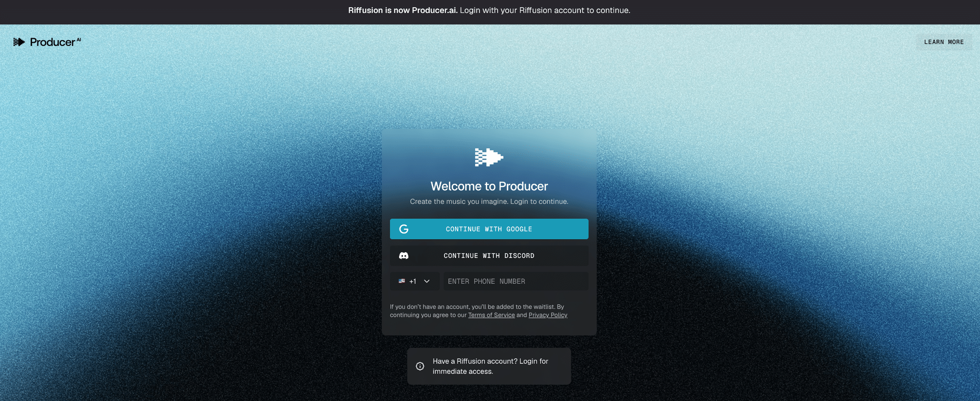Viewport: 980px width, 401px height.
Task: Click the large Producer logo in login card
Action: click(489, 157)
